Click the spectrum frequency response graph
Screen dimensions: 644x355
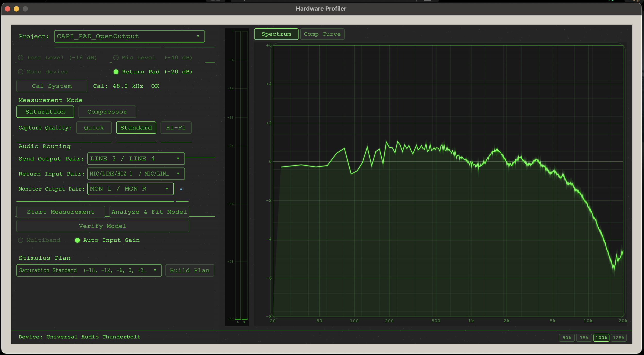448,181
